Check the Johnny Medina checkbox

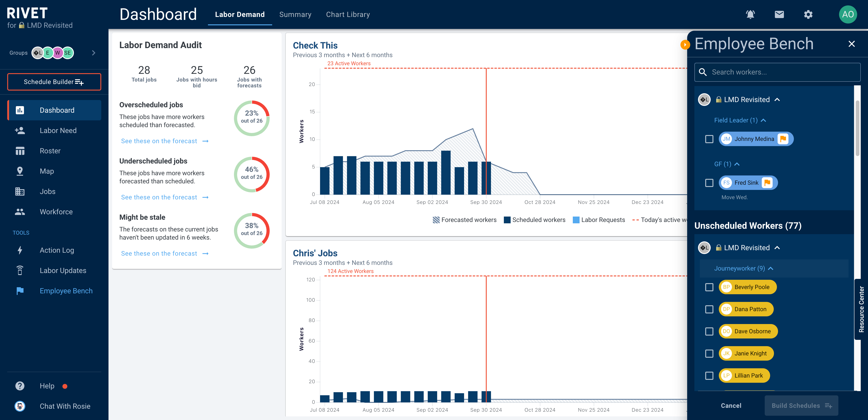point(709,139)
